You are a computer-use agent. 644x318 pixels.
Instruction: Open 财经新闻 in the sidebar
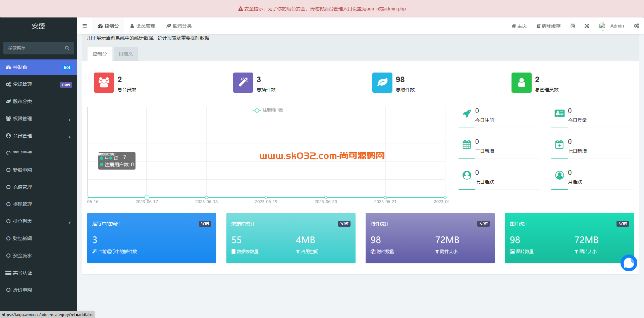click(x=39, y=238)
